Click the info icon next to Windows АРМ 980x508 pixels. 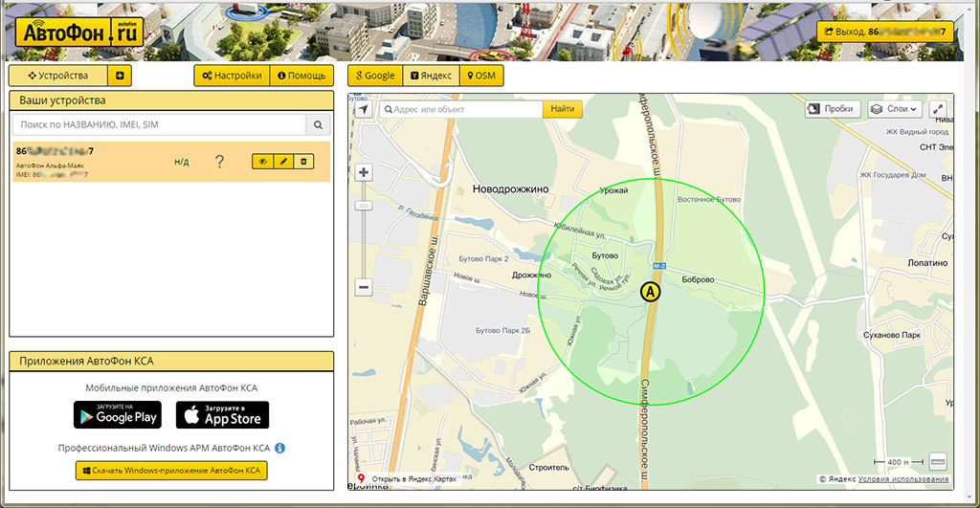tap(280, 448)
